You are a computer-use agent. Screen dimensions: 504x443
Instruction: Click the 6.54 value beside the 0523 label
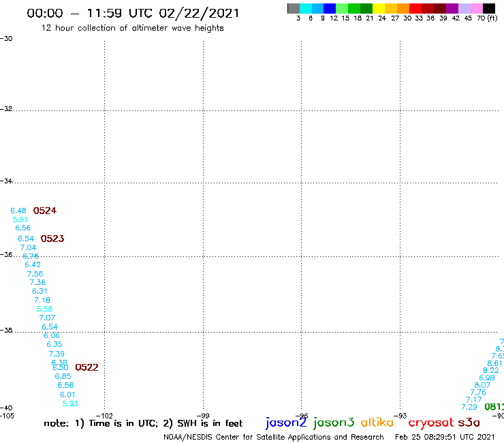pyautogui.click(x=26, y=239)
